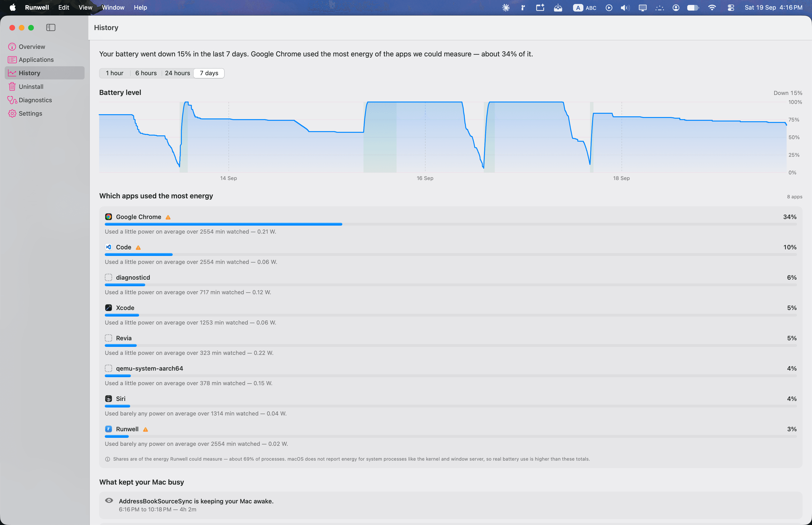Screen dimensions: 812x525
Task: Click the diagnosticd placeholder icon
Action: (108, 278)
